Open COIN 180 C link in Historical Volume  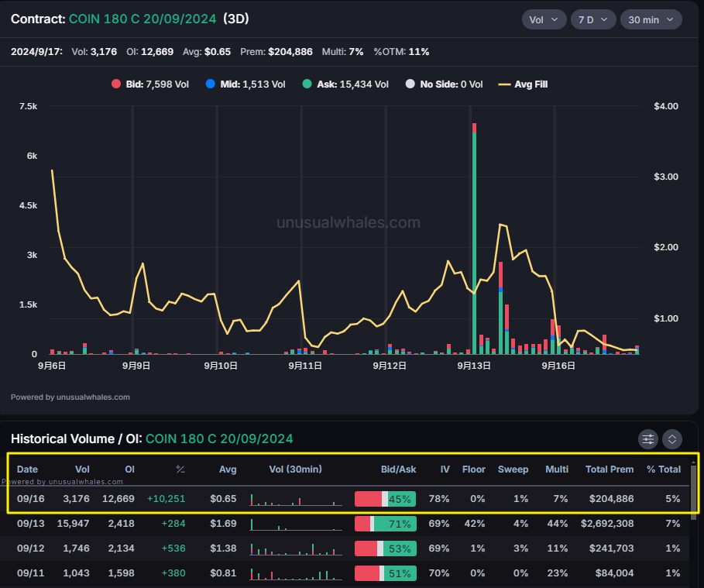click(219, 439)
